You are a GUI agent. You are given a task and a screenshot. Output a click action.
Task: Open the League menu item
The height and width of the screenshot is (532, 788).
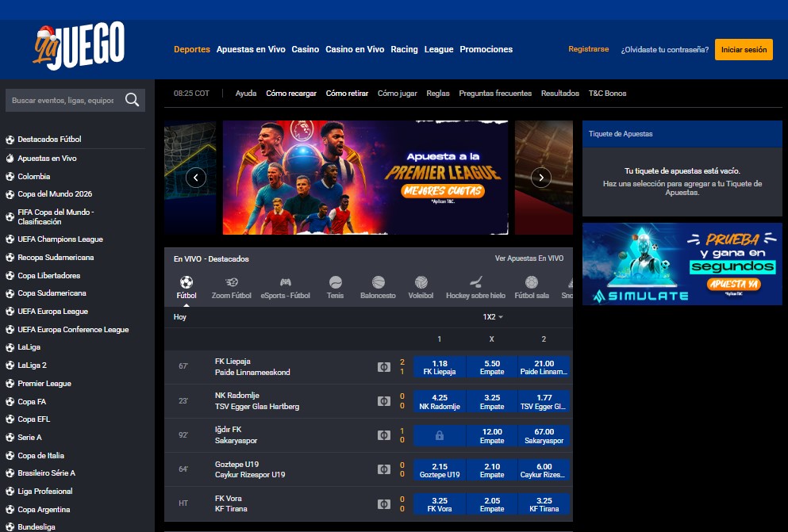tap(439, 49)
